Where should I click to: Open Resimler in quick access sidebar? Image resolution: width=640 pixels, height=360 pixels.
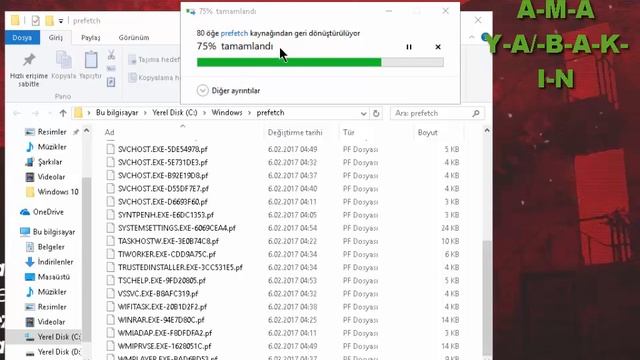51,132
